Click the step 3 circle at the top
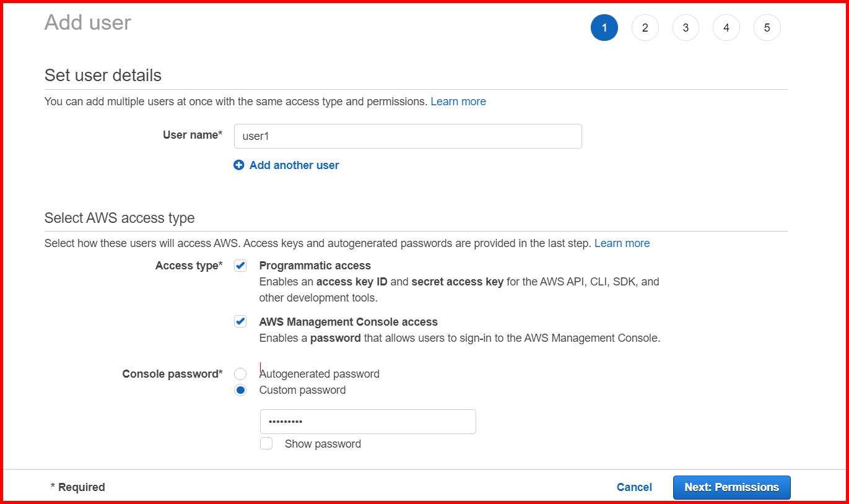 click(686, 27)
